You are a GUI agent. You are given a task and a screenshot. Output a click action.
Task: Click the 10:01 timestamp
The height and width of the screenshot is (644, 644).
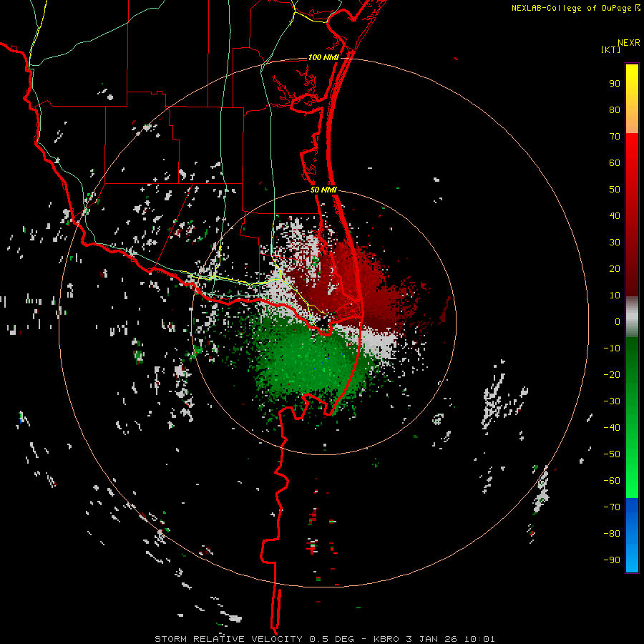(x=479, y=639)
